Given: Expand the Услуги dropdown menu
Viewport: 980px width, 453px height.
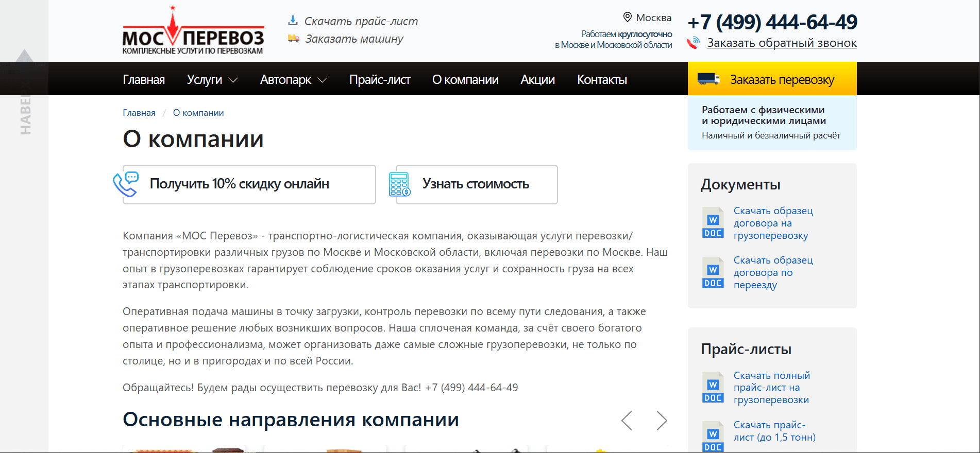Looking at the screenshot, I should click(212, 80).
